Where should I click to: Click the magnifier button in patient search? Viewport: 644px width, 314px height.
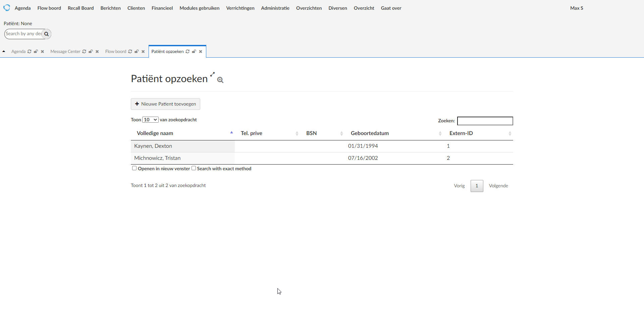pyautogui.click(x=47, y=34)
